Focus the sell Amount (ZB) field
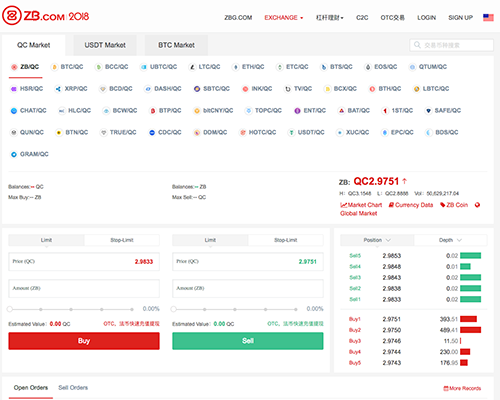 pos(248,288)
